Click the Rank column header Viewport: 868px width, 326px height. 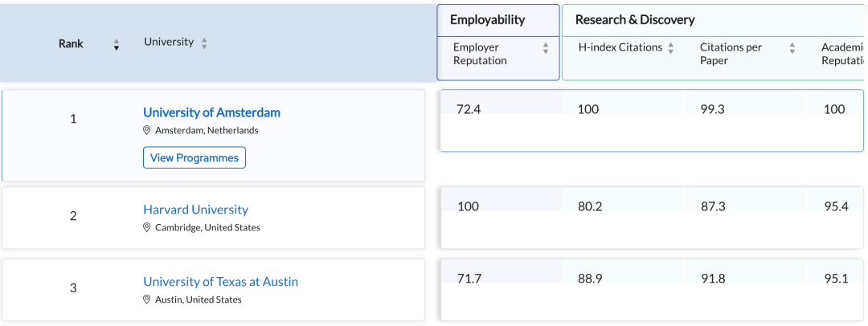click(71, 43)
